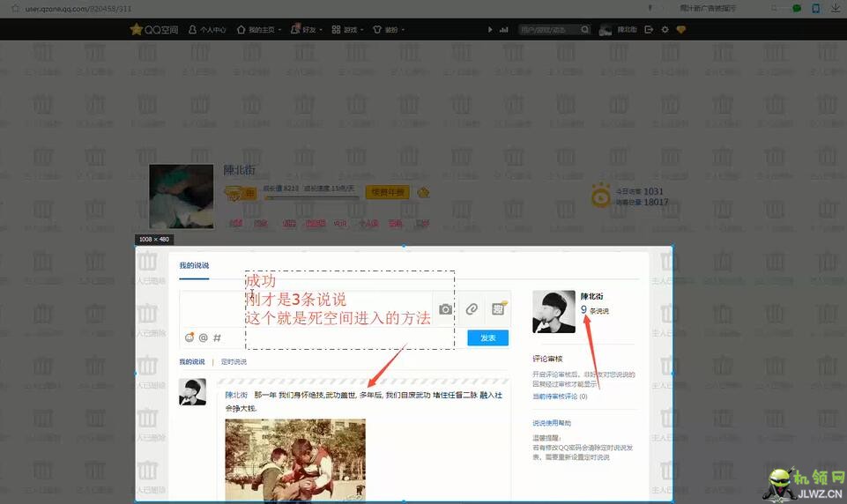
Task: Open the 我的主页 dropdown menu
Action: 259,30
